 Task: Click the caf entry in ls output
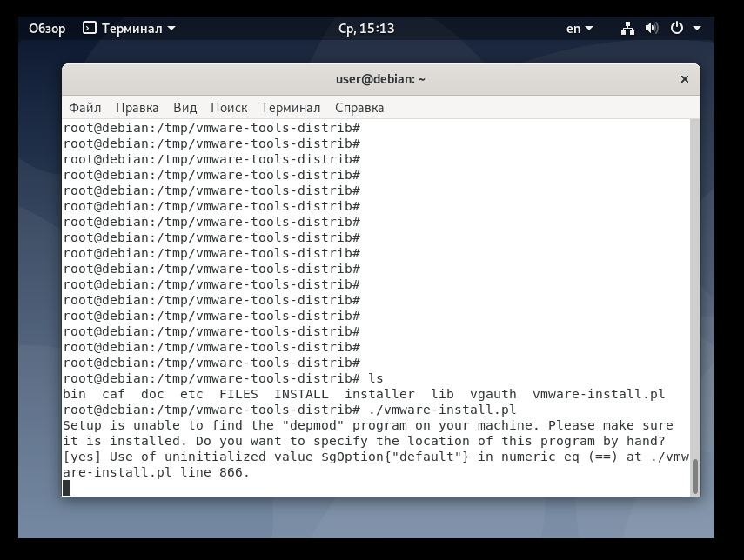[113, 394]
